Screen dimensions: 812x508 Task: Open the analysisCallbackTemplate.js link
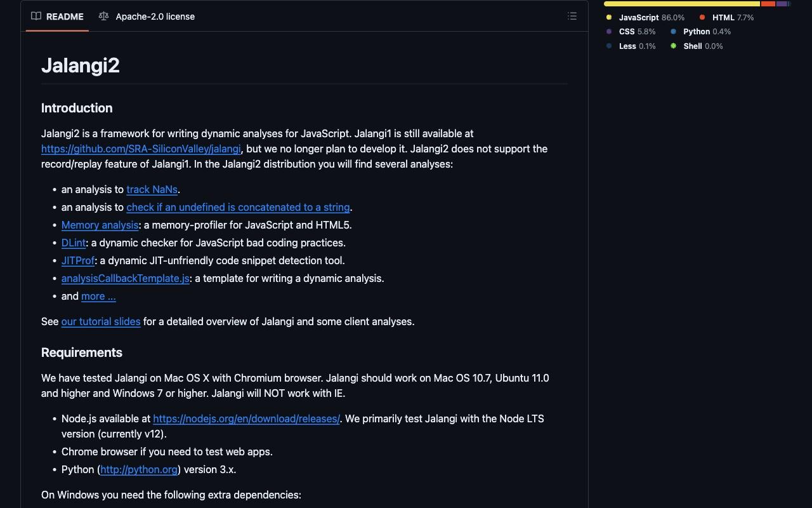[126, 278]
